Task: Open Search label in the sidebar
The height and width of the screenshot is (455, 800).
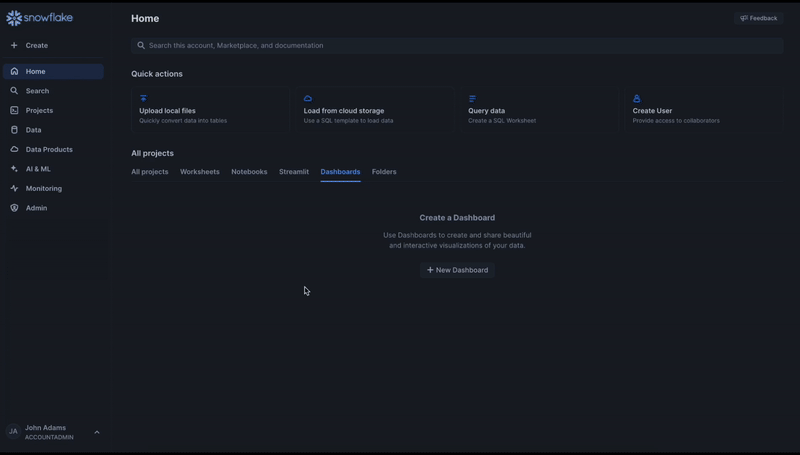Action: pos(37,91)
